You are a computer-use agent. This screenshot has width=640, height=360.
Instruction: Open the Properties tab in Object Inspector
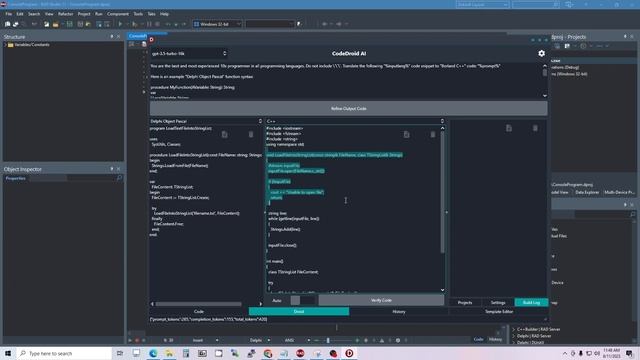16,178
